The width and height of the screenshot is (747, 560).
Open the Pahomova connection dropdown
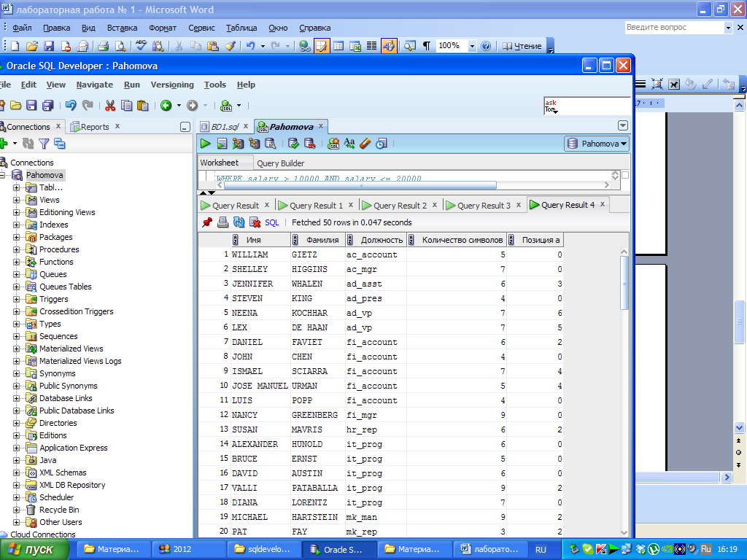pos(597,144)
